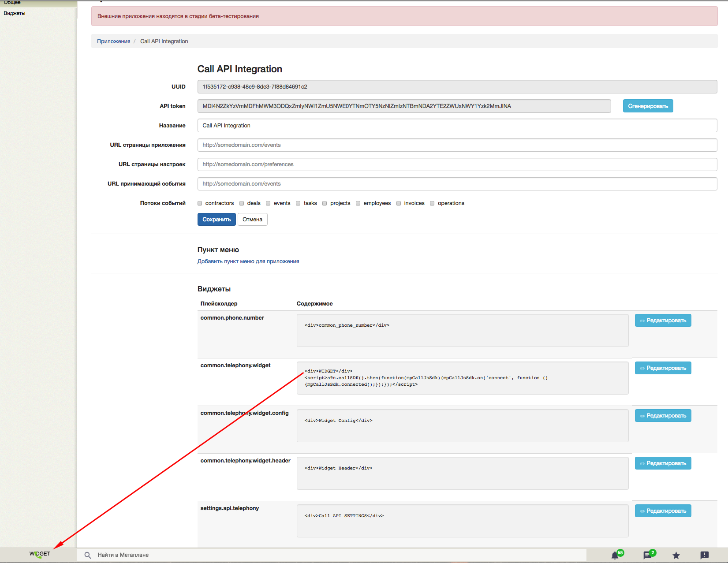Open Виджеты item in left sidebar
Image resolution: width=728 pixels, height=563 pixels.
(15, 13)
